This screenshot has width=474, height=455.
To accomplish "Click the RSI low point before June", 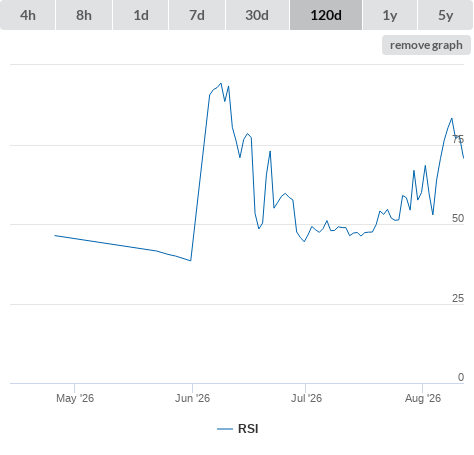I will (x=190, y=261).
